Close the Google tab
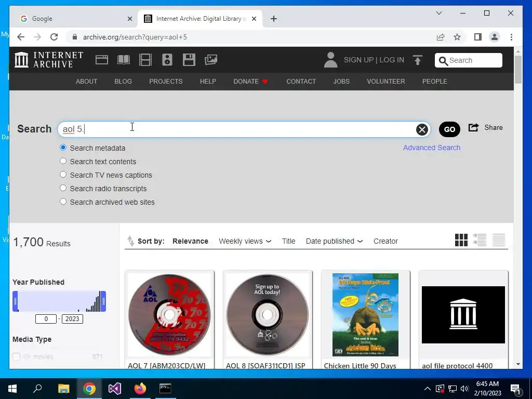Image resolution: width=532 pixels, height=399 pixels. tap(129, 19)
